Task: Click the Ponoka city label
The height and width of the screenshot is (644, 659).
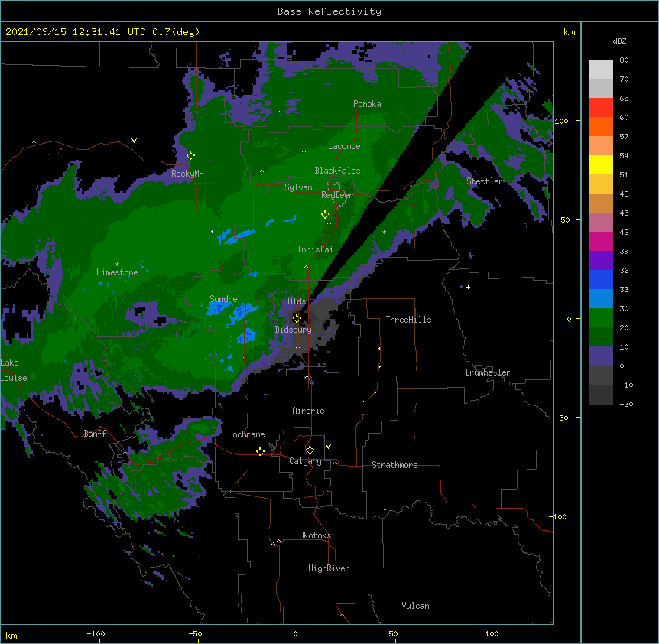Action: 367,104
